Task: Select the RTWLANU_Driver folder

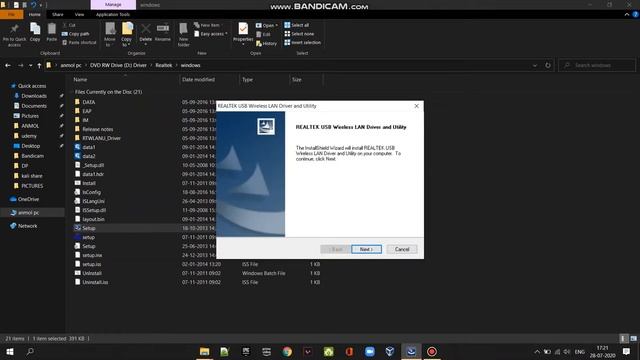Action: click(101, 138)
